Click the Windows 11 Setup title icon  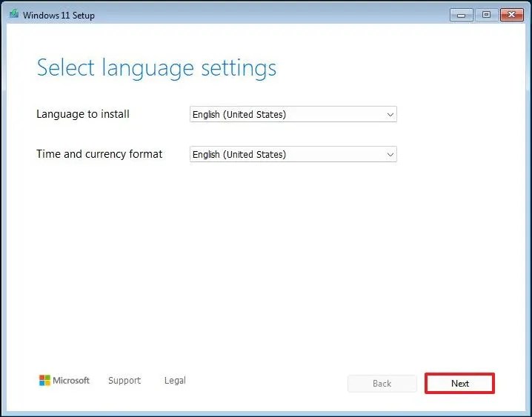14,14
